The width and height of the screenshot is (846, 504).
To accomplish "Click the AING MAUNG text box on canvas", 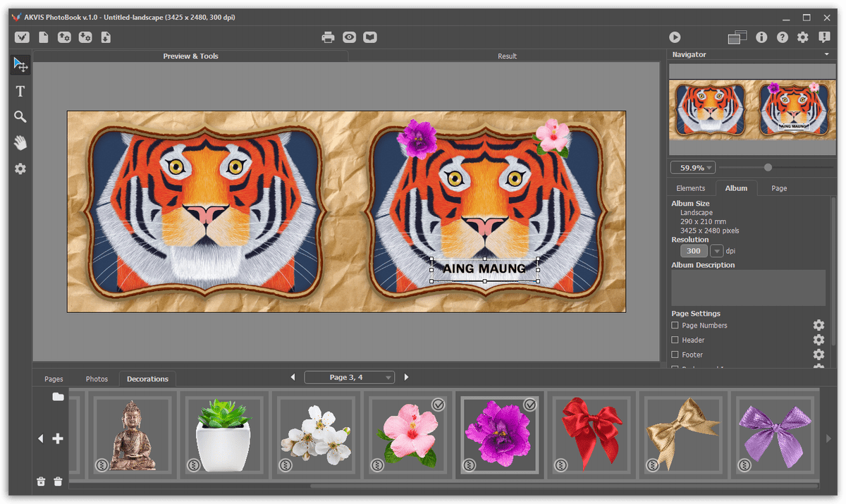I will pyautogui.click(x=484, y=269).
